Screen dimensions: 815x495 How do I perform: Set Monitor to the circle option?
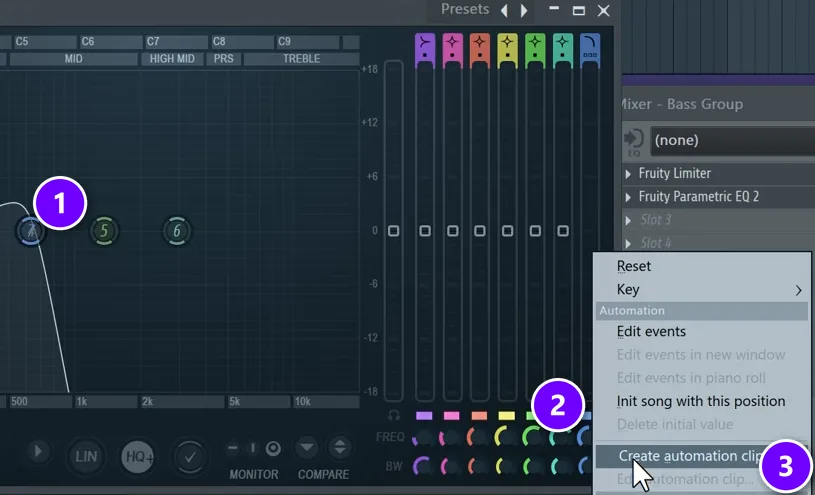tap(273, 448)
